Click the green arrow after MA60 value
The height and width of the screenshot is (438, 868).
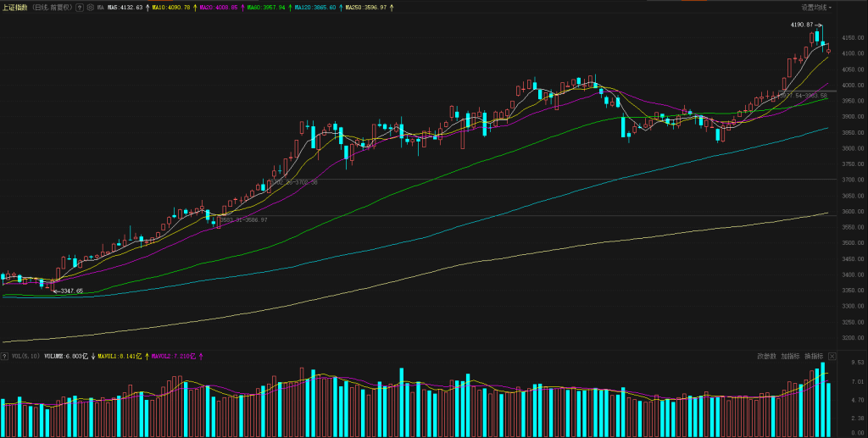pyautogui.click(x=290, y=7)
